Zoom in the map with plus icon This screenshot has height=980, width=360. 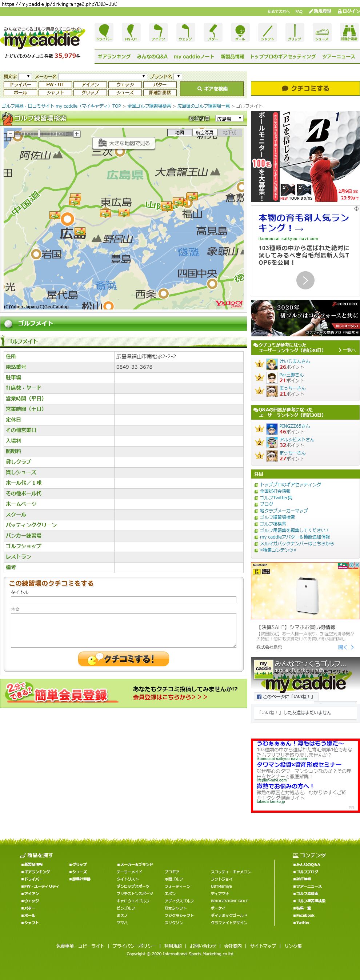77,134
